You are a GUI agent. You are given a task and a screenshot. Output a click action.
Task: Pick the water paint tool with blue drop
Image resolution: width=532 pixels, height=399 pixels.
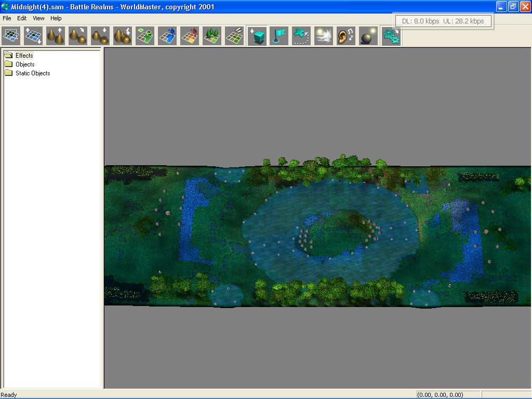click(167, 36)
